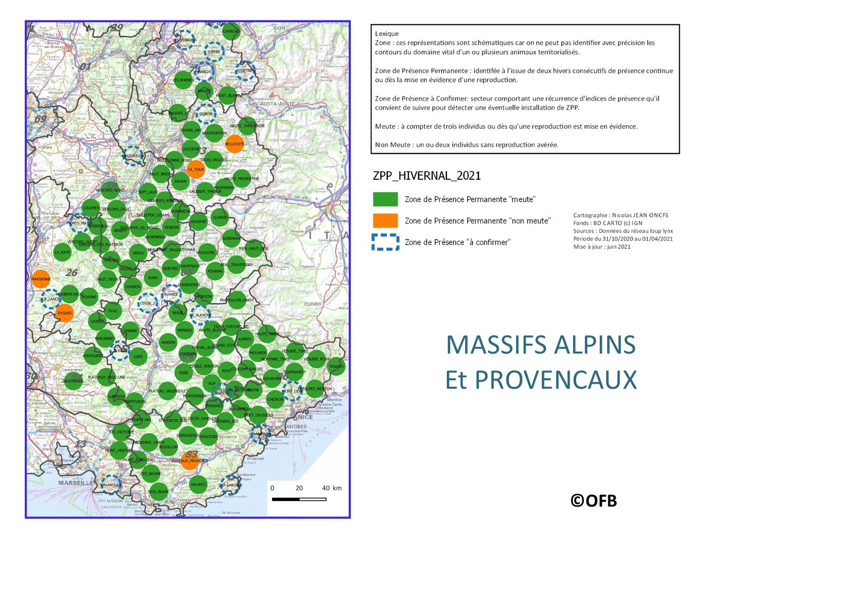Screen dimensions: 868x614
Task: Click the 'Mise à jour : juin 2021' line
Action: [602, 247]
